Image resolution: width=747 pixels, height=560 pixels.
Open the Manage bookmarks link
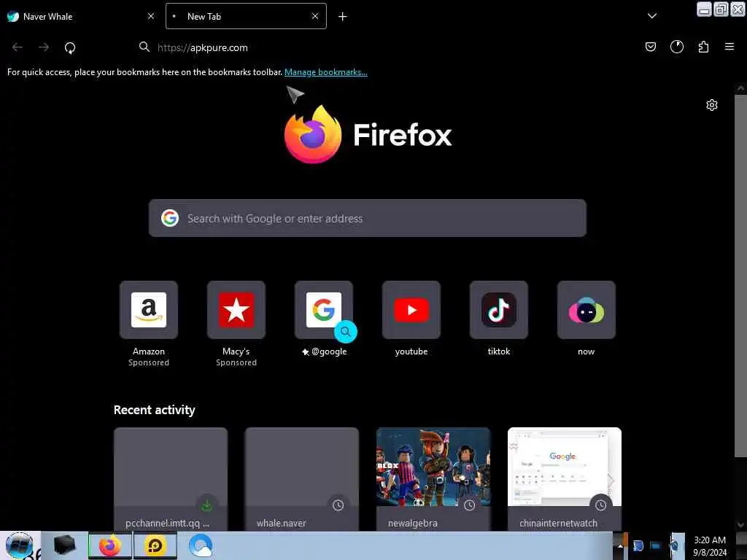click(x=326, y=72)
